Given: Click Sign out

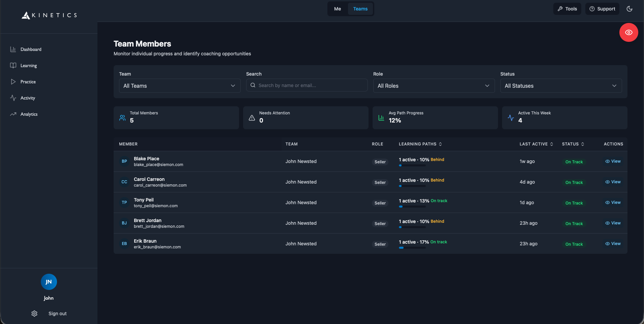Looking at the screenshot, I should pyautogui.click(x=57, y=313).
